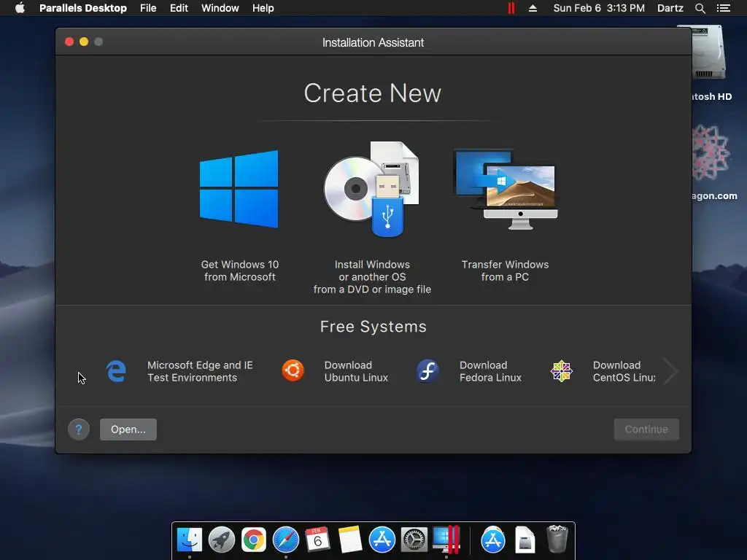The image size is (747, 560).
Task: Select the Get Windows 10 from Microsoft icon
Action: point(239,189)
